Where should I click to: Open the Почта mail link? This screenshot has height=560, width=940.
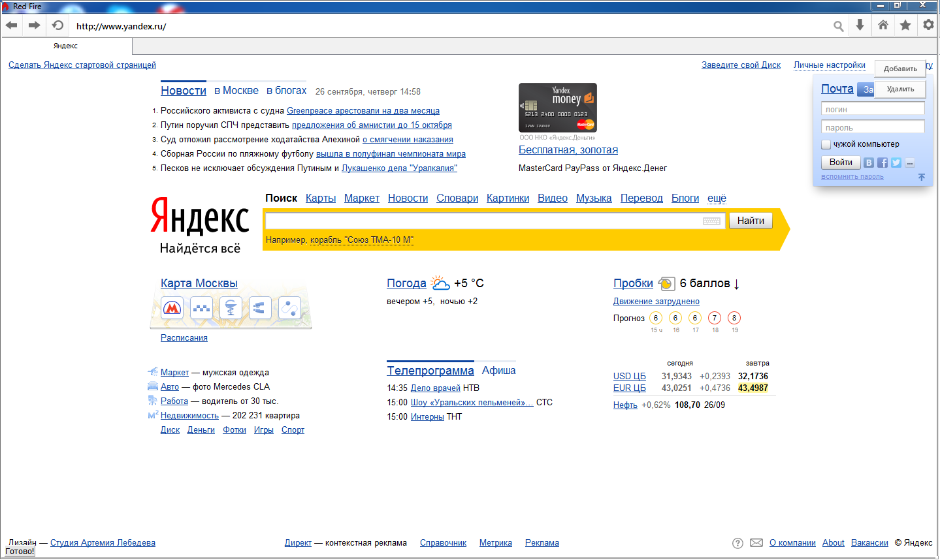(837, 89)
